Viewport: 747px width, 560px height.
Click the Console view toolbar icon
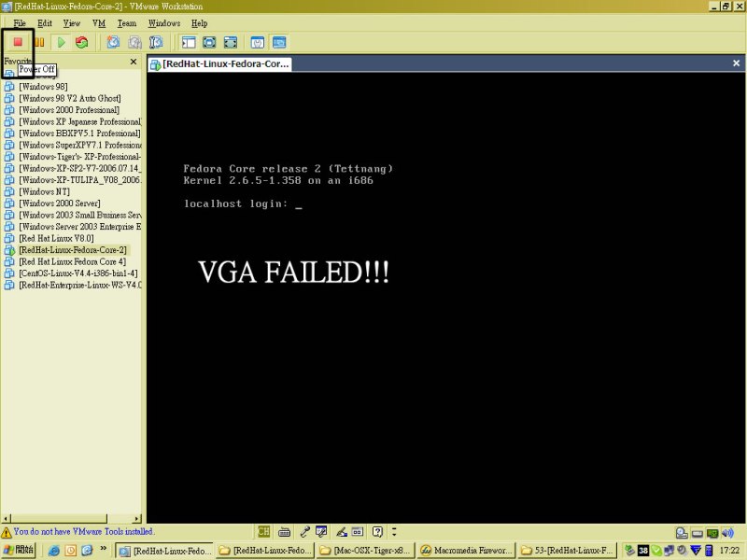(x=279, y=42)
